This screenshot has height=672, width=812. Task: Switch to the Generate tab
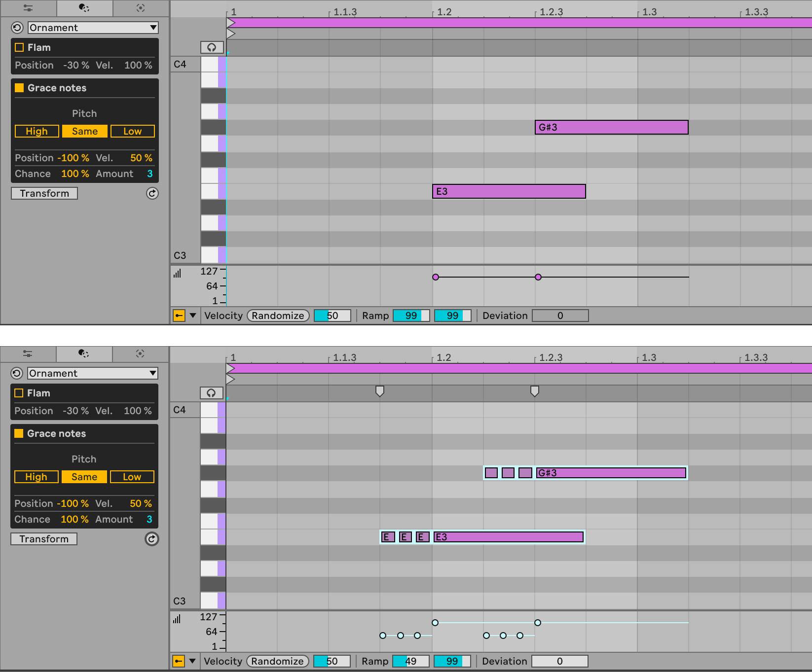point(140,8)
